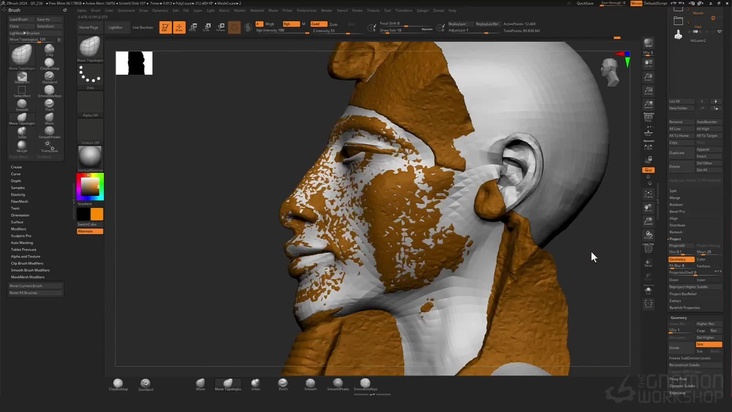Open the Alpha menu
The width and height of the screenshot is (732, 412).
82,10
